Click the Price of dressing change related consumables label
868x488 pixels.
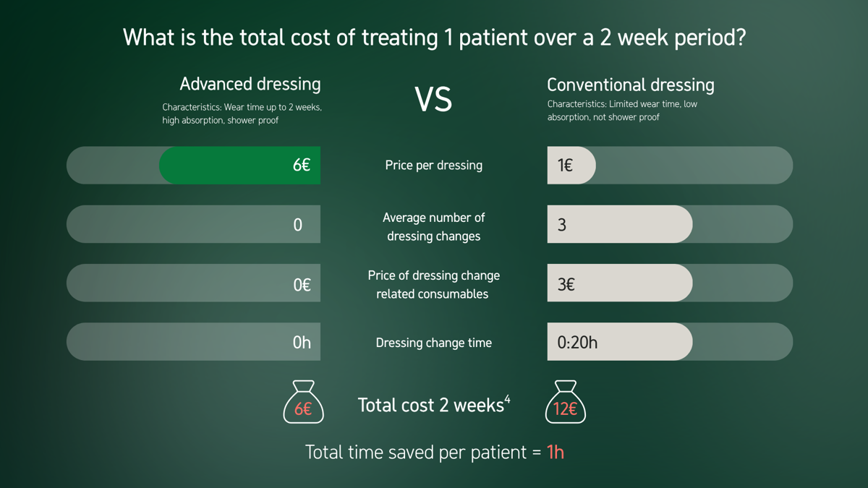click(433, 285)
